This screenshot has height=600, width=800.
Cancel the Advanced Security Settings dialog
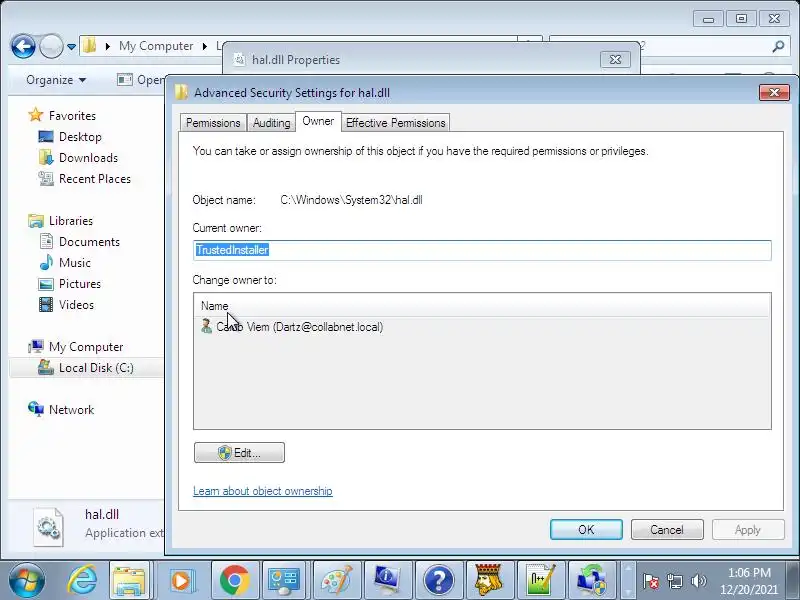667,530
